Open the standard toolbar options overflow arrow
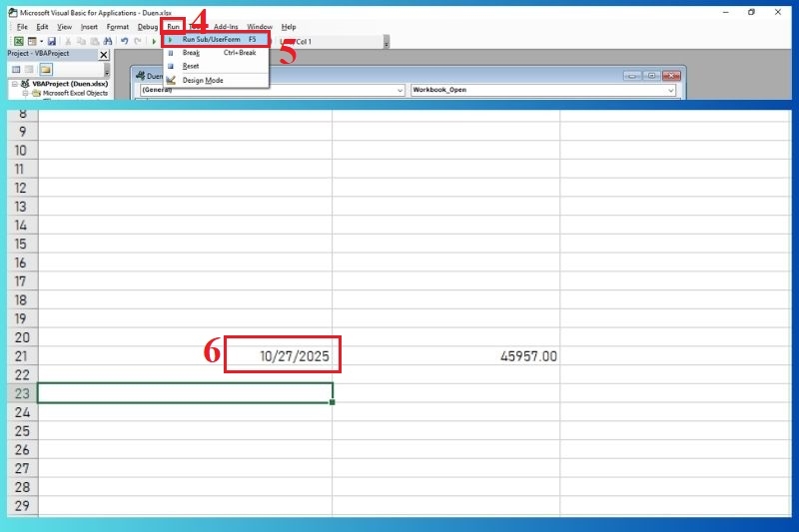Screen dimensions: 799x532 (387, 43)
